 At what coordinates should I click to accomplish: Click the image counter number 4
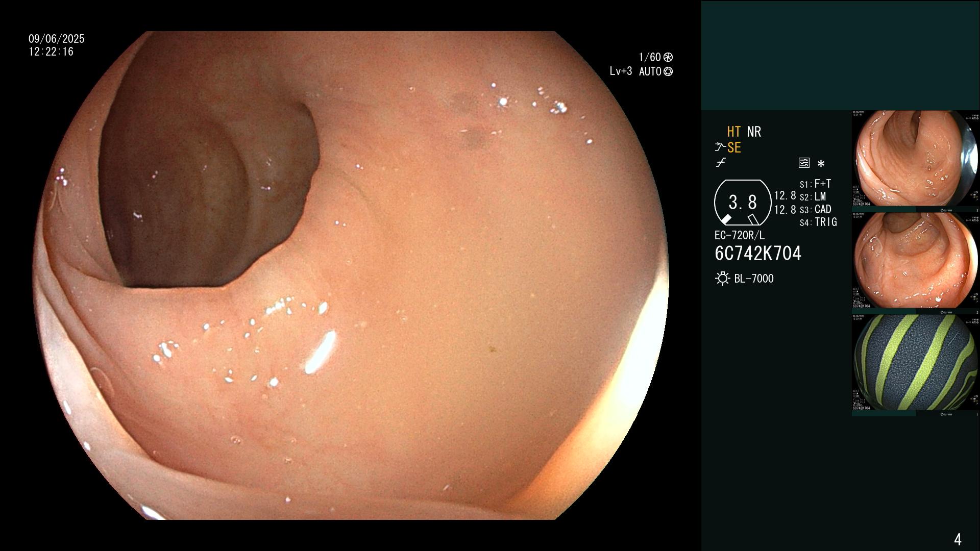click(958, 539)
